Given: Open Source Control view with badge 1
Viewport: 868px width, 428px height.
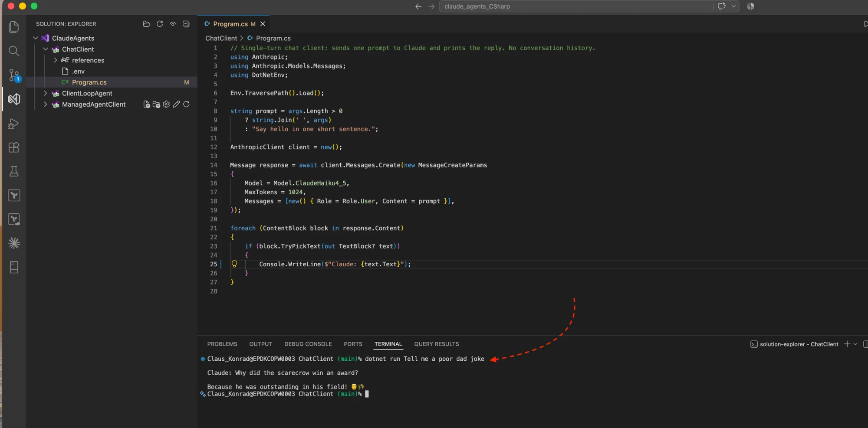Looking at the screenshot, I should coord(14,75).
